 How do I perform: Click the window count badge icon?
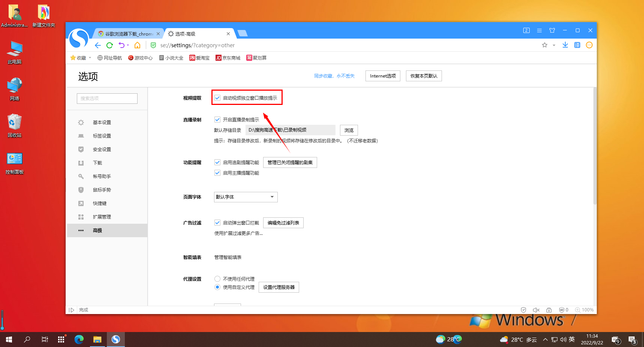[526, 30]
